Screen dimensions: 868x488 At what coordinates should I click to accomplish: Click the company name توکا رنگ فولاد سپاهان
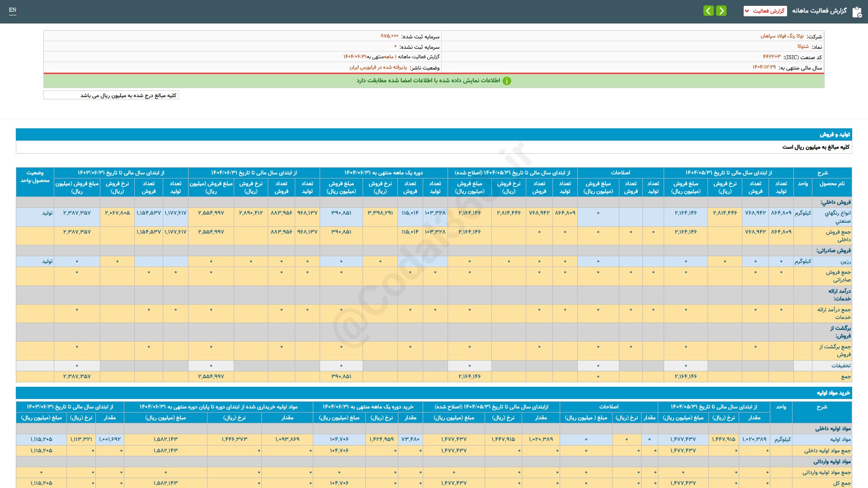pyautogui.click(x=782, y=36)
